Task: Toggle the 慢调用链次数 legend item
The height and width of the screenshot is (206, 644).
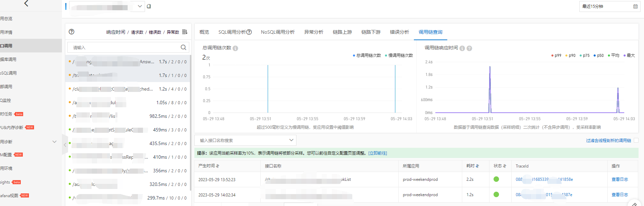Action: coord(399,56)
